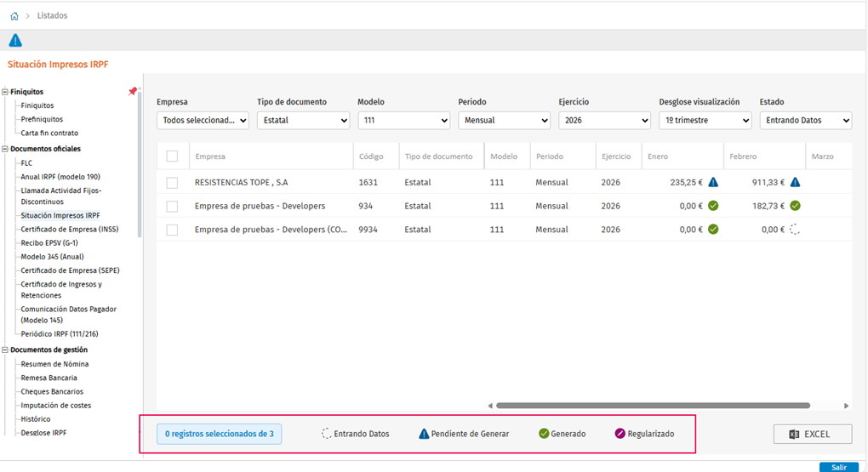The image size is (868, 472).
Task: Open Certificado de Empresa (INSS)
Action: [x=69, y=229]
